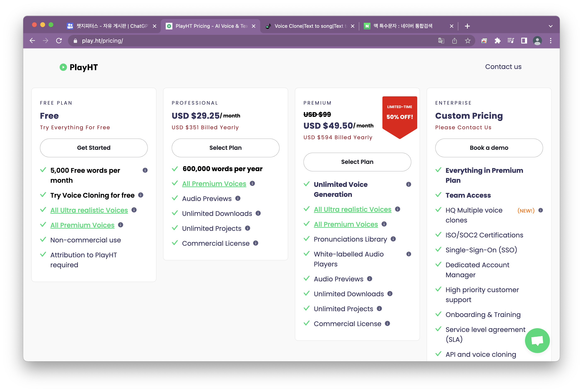Open the Chrome three-dot menu
583x392 pixels.
(550, 40)
